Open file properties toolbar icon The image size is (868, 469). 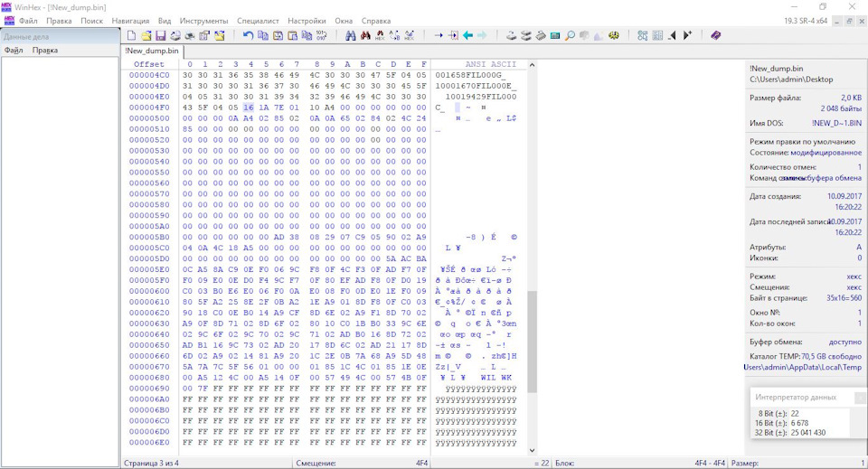pyautogui.click(x=204, y=35)
